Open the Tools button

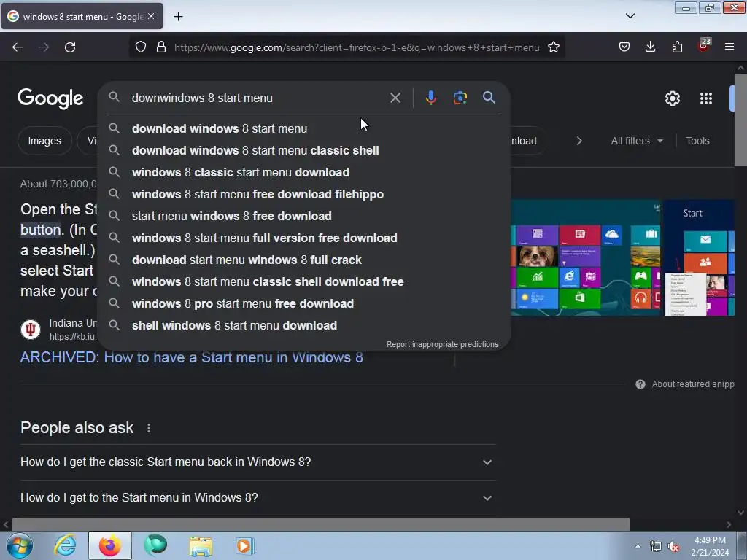tap(697, 141)
